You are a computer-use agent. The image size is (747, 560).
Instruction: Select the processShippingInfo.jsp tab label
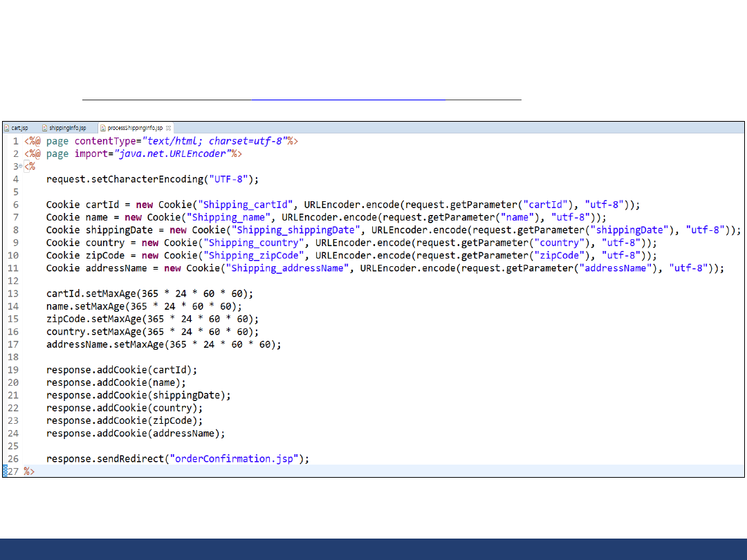tap(134, 128)
